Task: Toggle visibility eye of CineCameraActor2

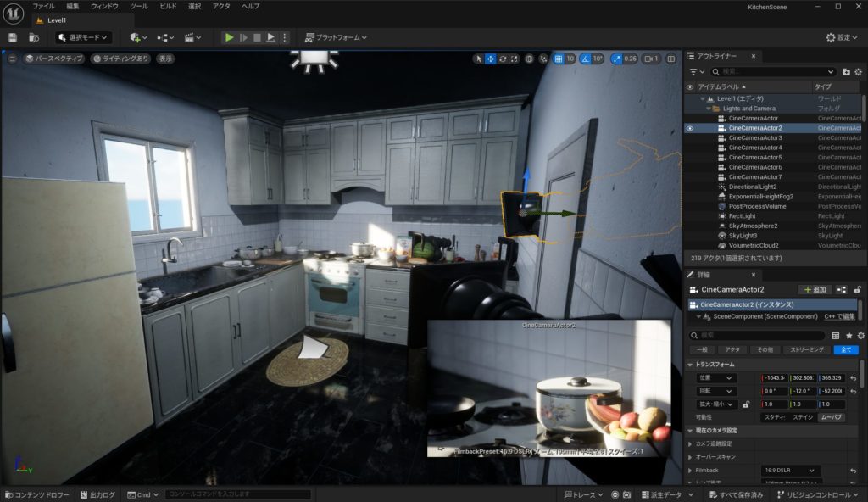Action: pyautogui.click(x=690, y=128)
